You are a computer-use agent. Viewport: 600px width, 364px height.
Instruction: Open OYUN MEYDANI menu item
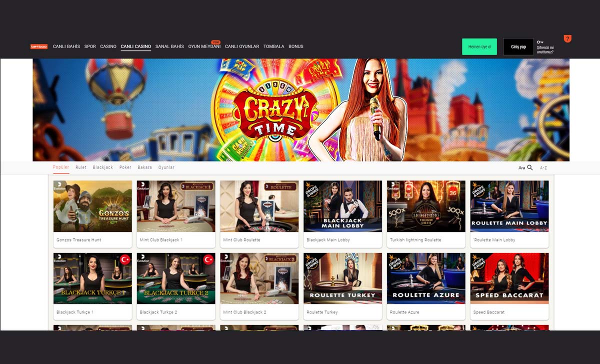pos(204,46)
